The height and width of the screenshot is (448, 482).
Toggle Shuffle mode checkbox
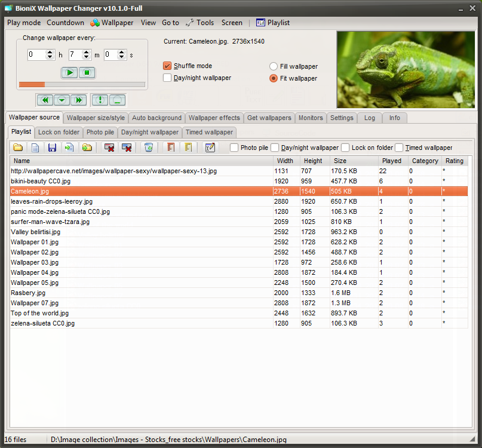coord(167,66)
